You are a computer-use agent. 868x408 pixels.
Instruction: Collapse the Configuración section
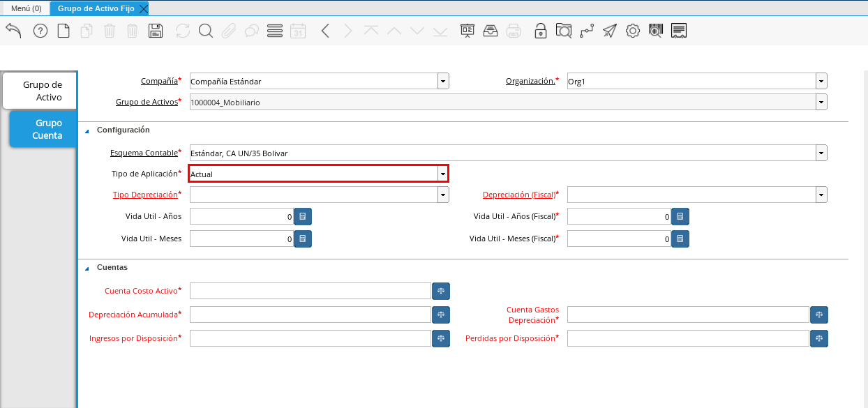(87, 130)
